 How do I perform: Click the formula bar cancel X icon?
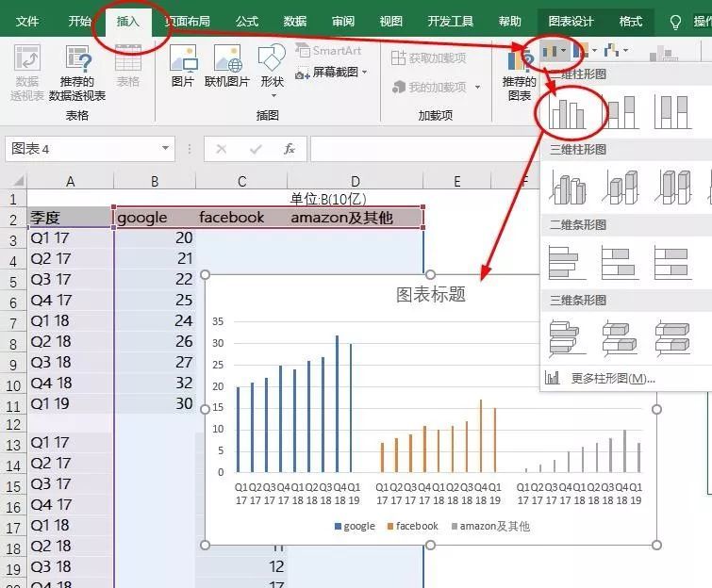[x=222, y=148]
